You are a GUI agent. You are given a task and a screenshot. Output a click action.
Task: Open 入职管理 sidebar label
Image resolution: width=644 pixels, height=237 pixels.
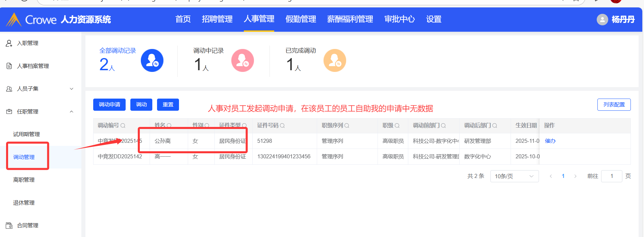28,43
